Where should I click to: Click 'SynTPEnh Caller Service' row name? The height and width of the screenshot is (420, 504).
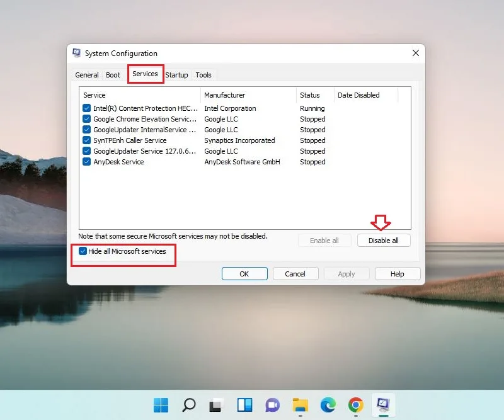(130, 140)
